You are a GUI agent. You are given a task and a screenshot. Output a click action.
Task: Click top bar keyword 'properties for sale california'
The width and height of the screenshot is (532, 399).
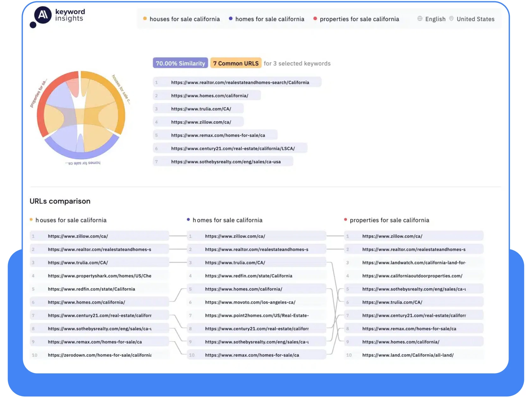click(359, 19)
